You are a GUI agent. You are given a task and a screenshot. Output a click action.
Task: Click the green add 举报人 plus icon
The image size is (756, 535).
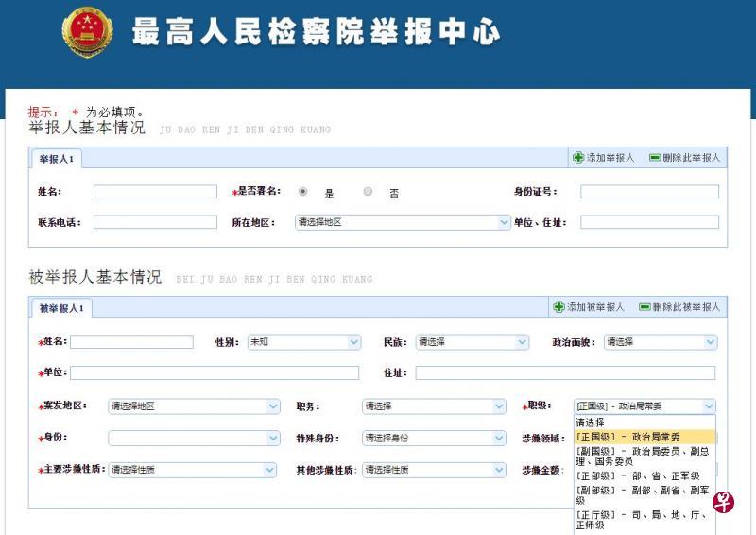click(578, 158)
